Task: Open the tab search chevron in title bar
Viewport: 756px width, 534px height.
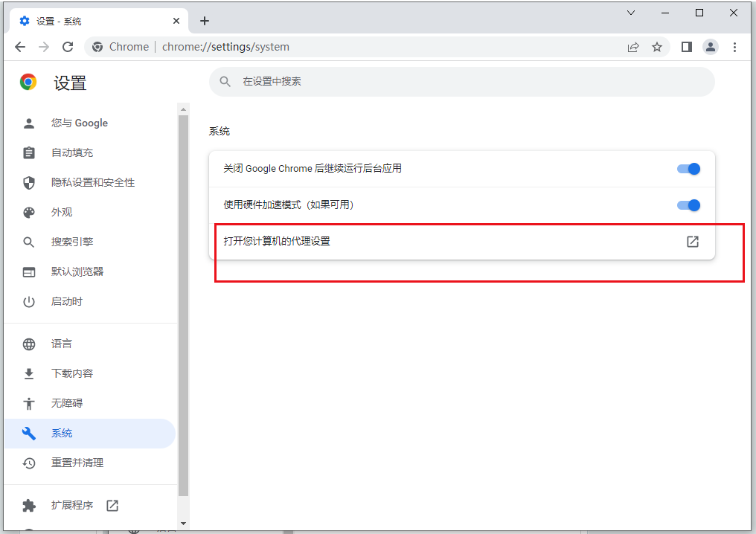Action: pyautogui.click(x=631, y=13)
